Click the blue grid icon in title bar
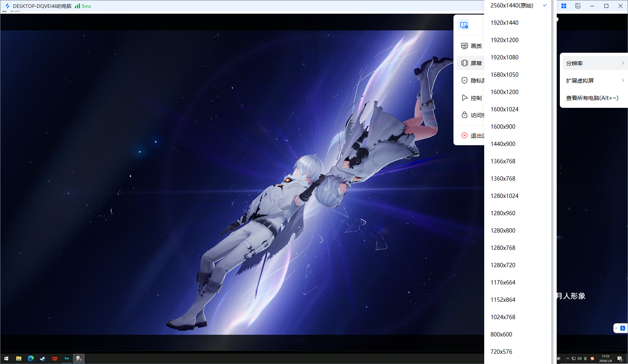The height and width of the screenshot is (364, 628). (564, 6)
